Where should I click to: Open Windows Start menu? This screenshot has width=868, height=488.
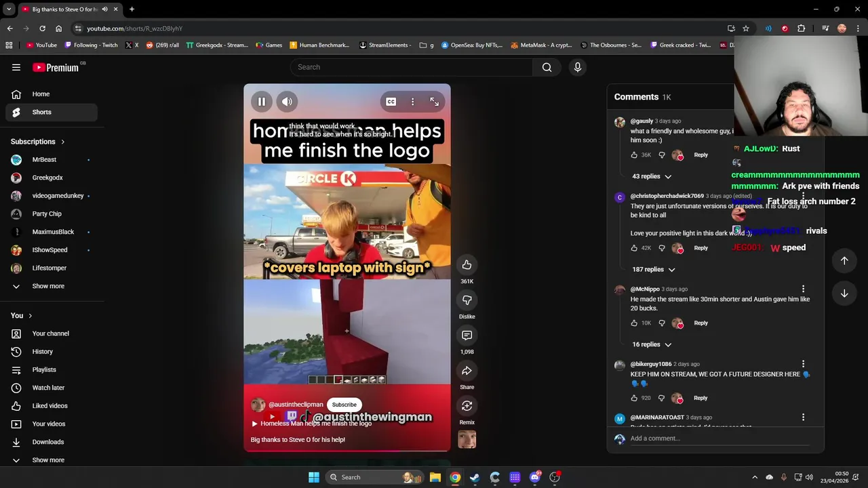(313, 477)
